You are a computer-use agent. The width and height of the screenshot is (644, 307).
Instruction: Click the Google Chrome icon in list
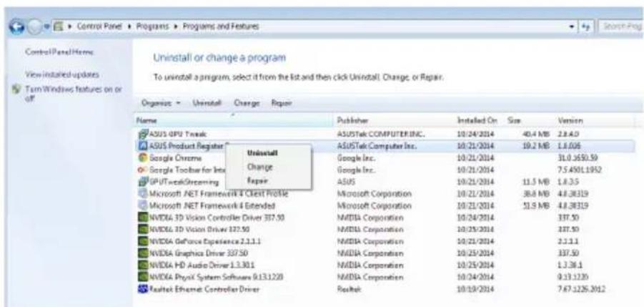[143, 158]
